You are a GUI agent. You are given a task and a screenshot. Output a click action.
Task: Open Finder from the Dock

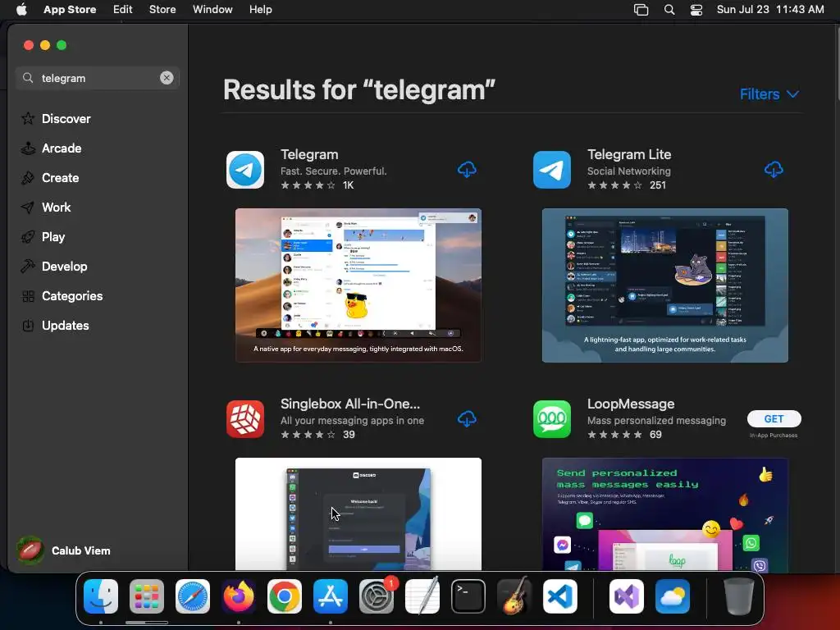coord(101,596)
